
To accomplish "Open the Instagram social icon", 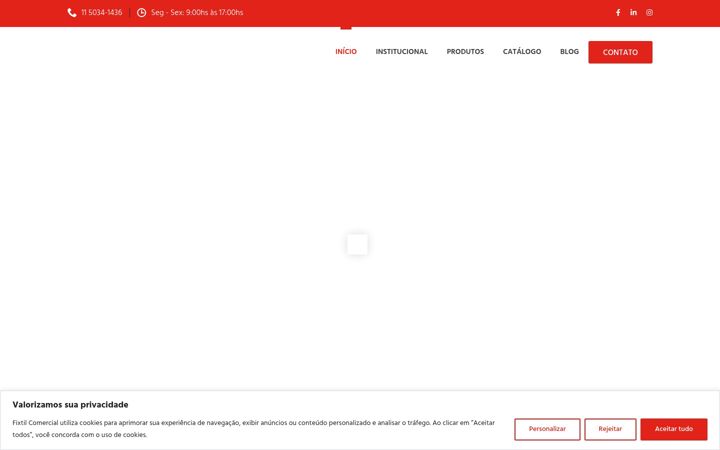I will point(649,12).
